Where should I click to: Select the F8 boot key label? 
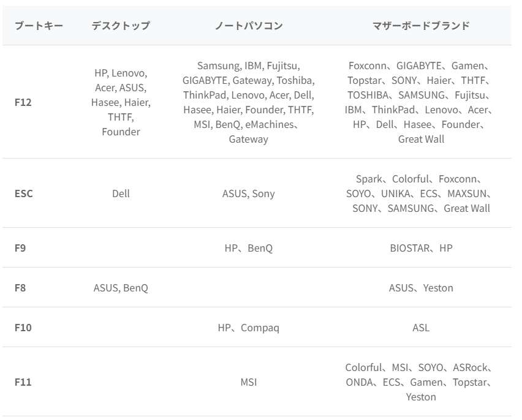coord(20,288)
